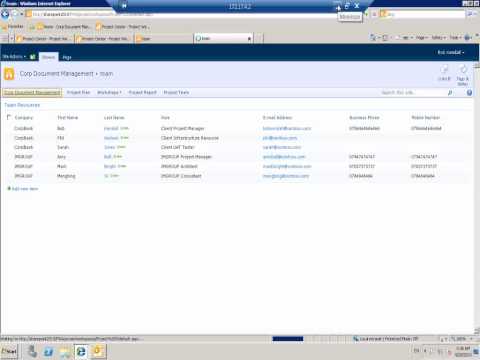Sort by the Business Phone column header
The width and height of the screenshot is (480, 360).
(364, 118)
